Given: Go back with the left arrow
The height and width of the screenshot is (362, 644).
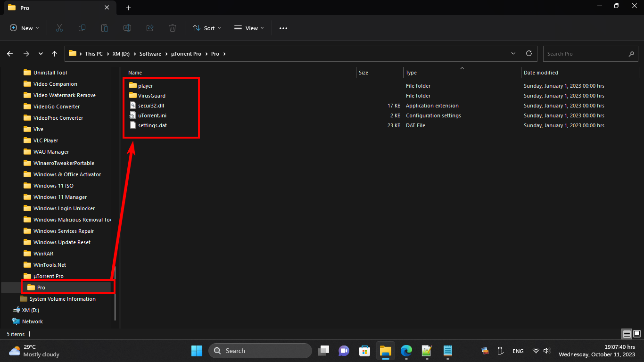Looking at the screenshot, I should [10, 54].
